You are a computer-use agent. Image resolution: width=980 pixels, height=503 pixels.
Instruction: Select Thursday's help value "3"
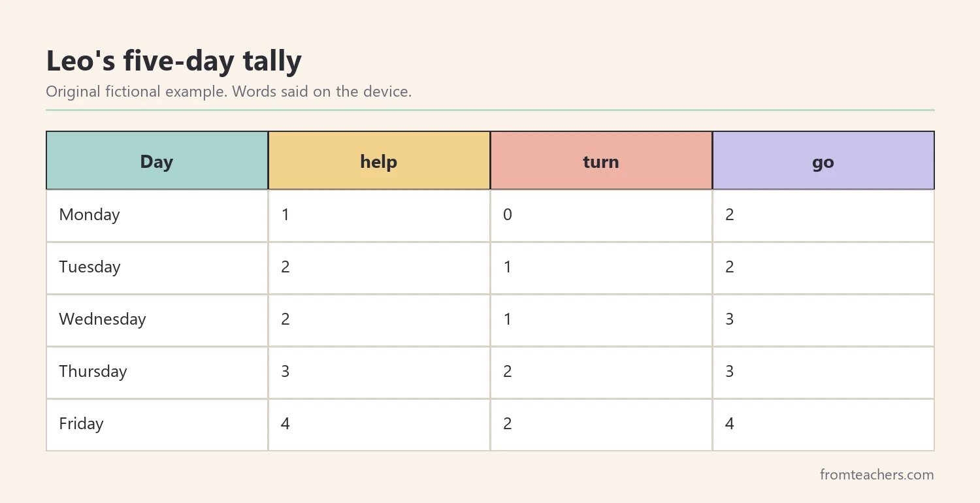(286, 372)
